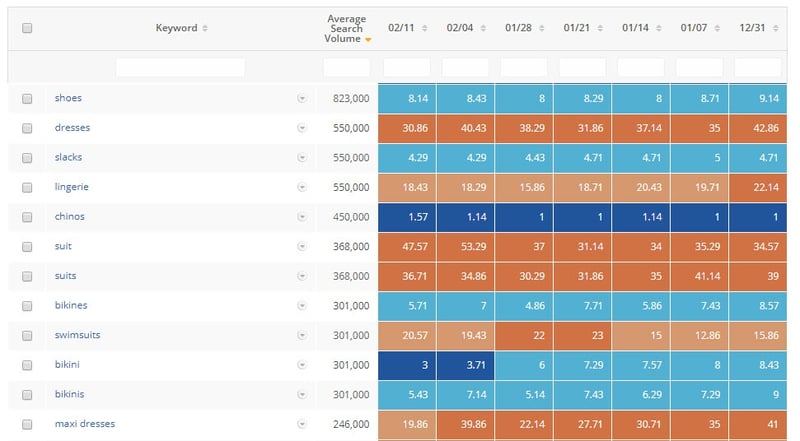
Task: Open the swimsuits row dropdown arrow
Action: click(302, 335)
